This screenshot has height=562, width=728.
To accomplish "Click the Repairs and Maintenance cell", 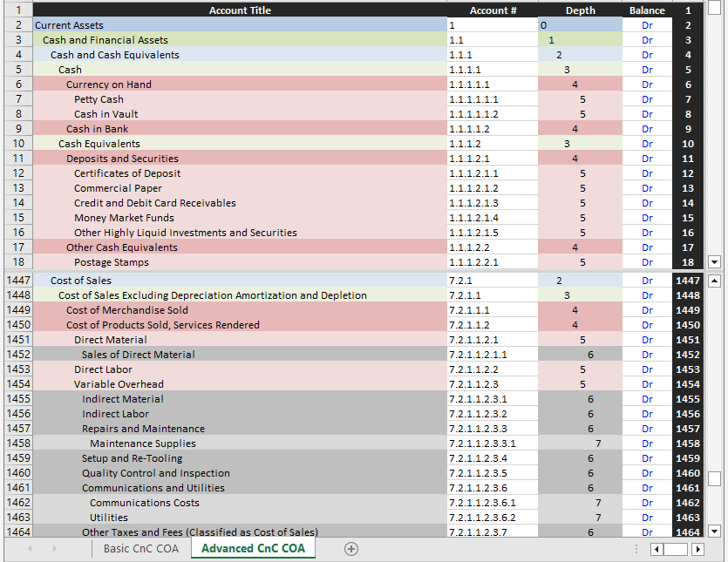I will pyautogui.click(x=240, y=429).
